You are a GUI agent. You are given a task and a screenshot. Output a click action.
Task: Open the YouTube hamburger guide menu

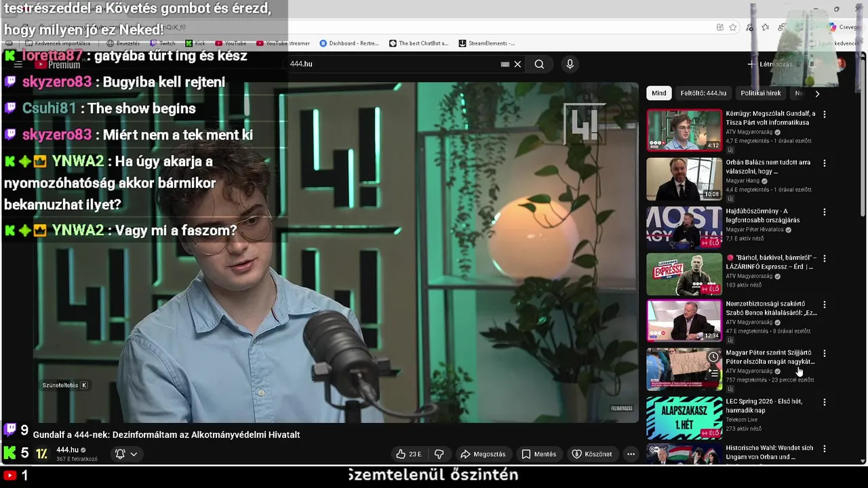point(18,64)
